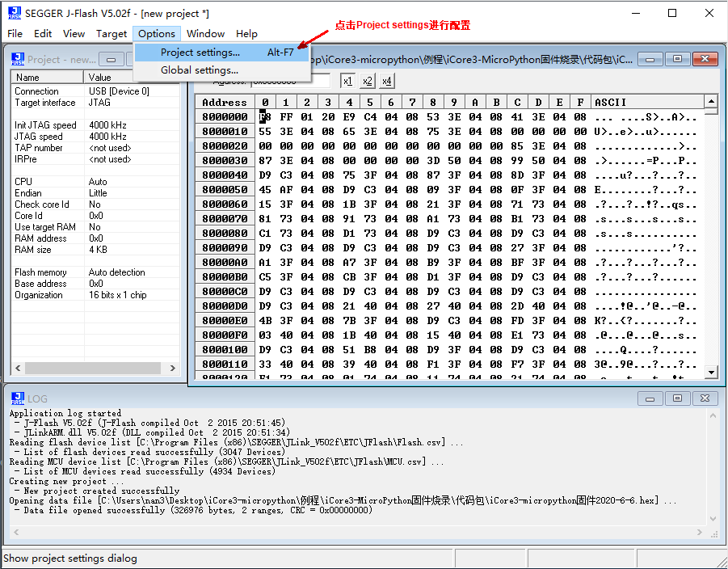Choose Project settings... from Options menu

pos(200,53)
